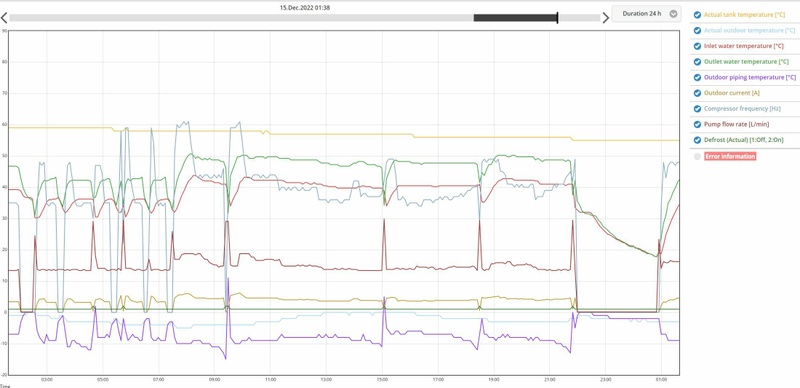This screenshot has width=800, height=388.
Task: Toggle Outdoor piping temperature series checkbox
Action: point(697,78)
